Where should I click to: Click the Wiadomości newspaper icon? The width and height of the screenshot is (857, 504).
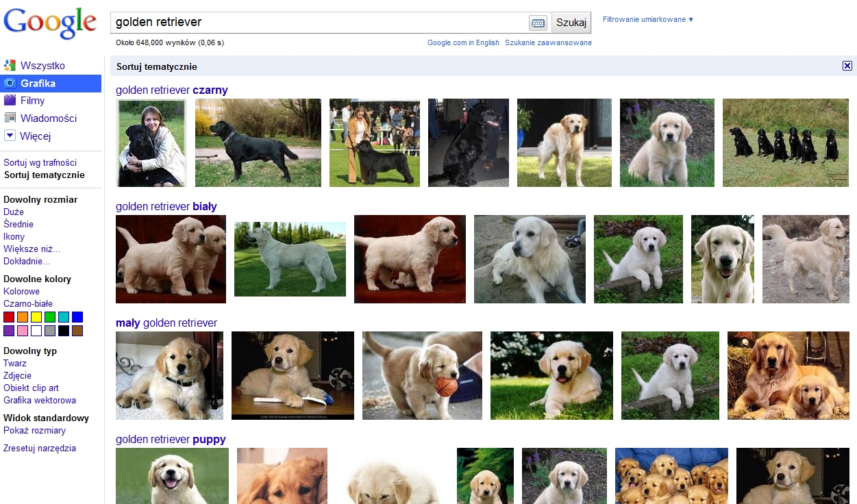click(x=10, y=118)
